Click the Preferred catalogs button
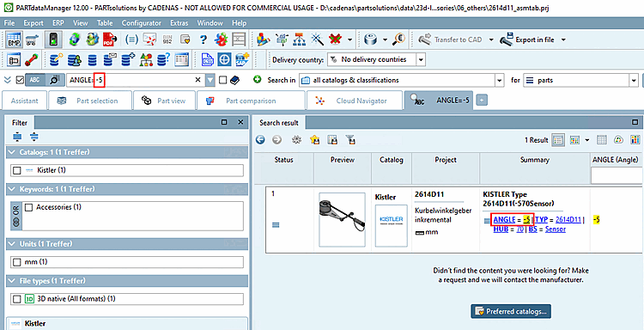Image resolution: width=644 pixels, height=330 pixels. coord(511,311)
